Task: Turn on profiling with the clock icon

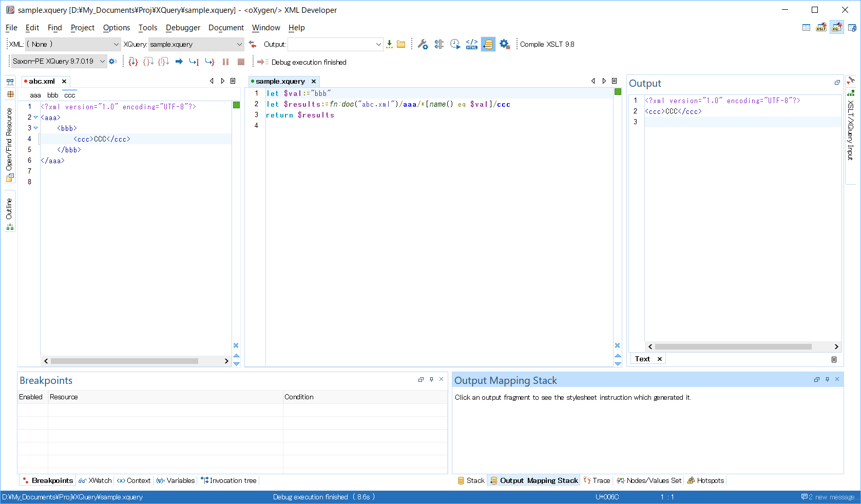Action: click(x=455, y=45)
